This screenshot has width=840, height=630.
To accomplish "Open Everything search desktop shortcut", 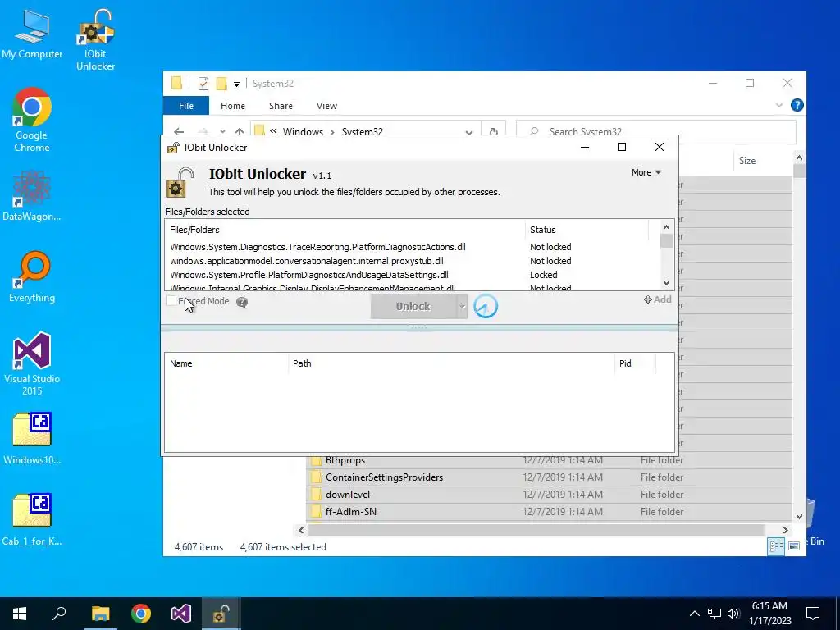I will (32, 277).
